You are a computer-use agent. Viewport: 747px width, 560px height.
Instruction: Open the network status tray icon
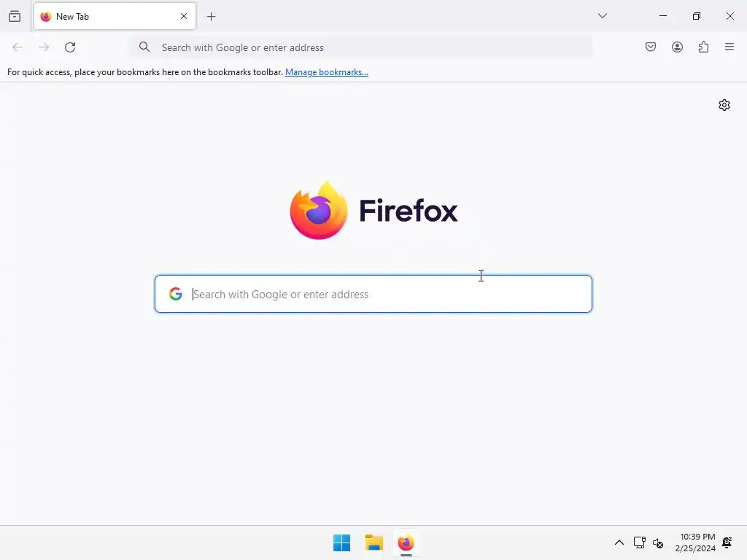click(639, 542)
